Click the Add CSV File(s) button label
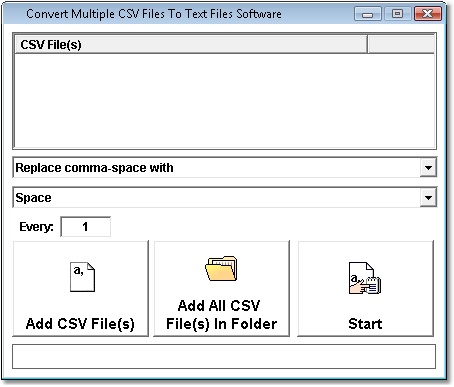454x387 pixels. pyautogui.click(x=80, y=324)
